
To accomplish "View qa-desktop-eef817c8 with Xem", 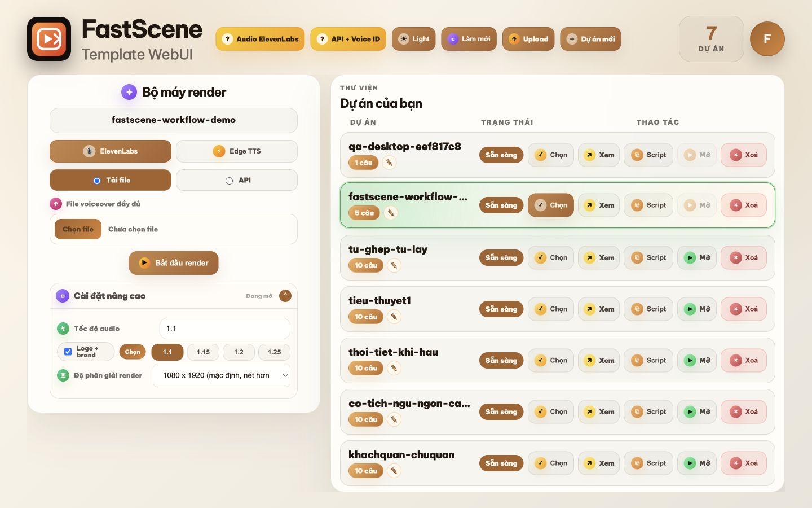I will [x=599, y=155].
